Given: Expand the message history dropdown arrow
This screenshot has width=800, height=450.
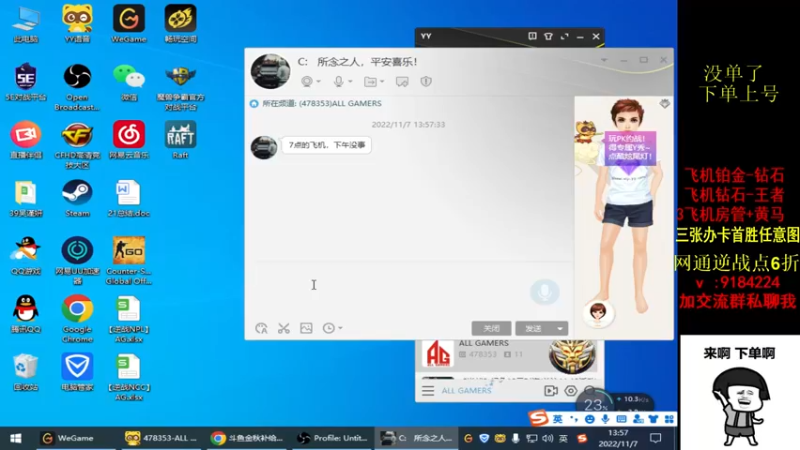Looking at the screenshot, I should [x=340, y=328].
